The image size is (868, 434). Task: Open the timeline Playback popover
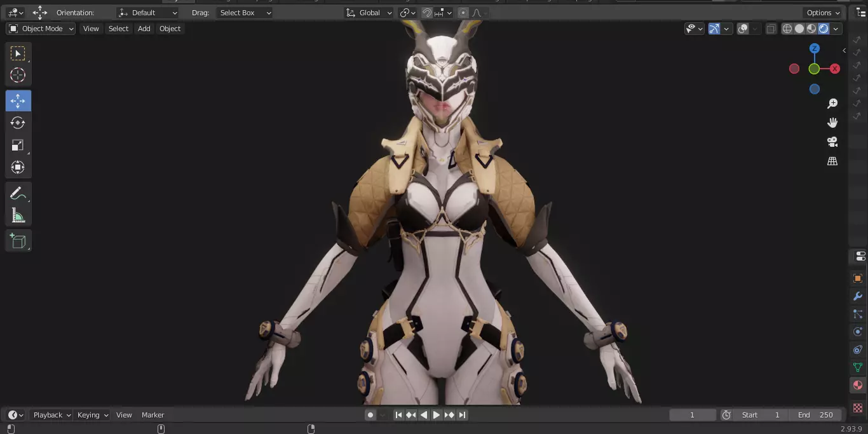(51, 415)
